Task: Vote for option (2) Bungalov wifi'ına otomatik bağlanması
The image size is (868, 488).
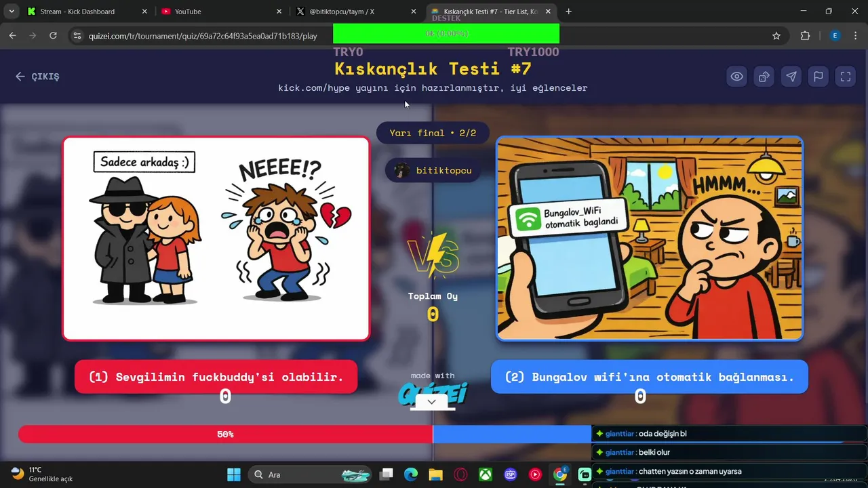Action: click(x=650, y=377)
